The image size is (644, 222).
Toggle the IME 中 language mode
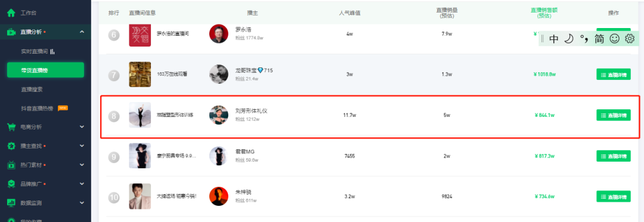(553, 39)
